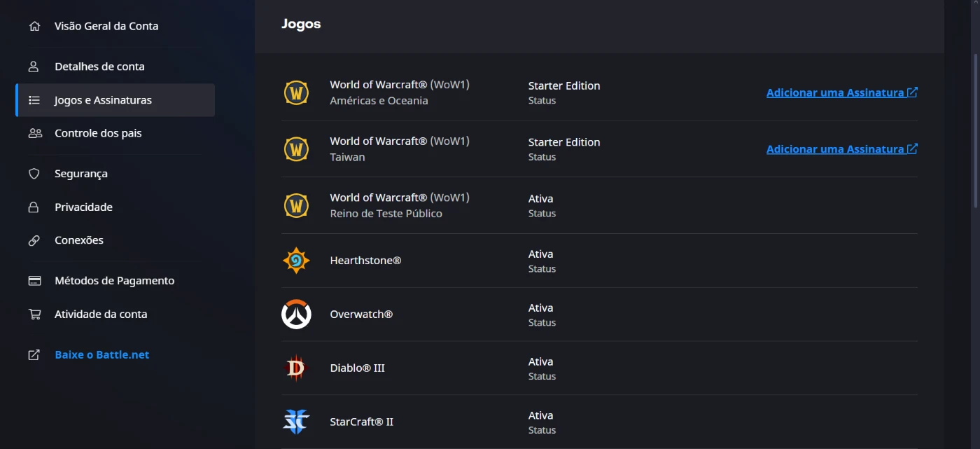Click the shopping cart icon for Atividade da conta
This screenshot has width=980, height=449.
[34, 315]
